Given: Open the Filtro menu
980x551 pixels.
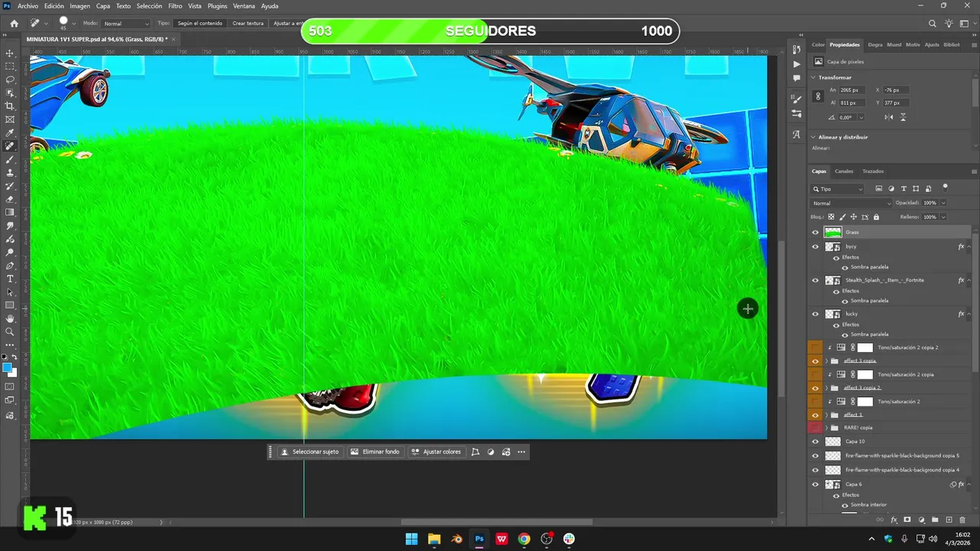Looking at the screenshot, I should (x=175, y=6).
